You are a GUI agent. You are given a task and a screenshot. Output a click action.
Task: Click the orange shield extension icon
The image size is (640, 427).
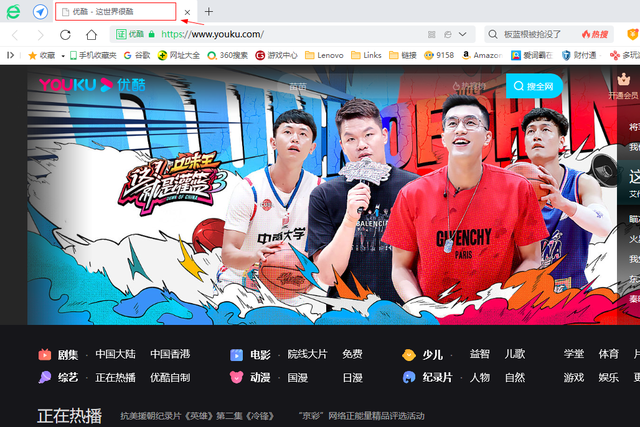coord(633,34)
